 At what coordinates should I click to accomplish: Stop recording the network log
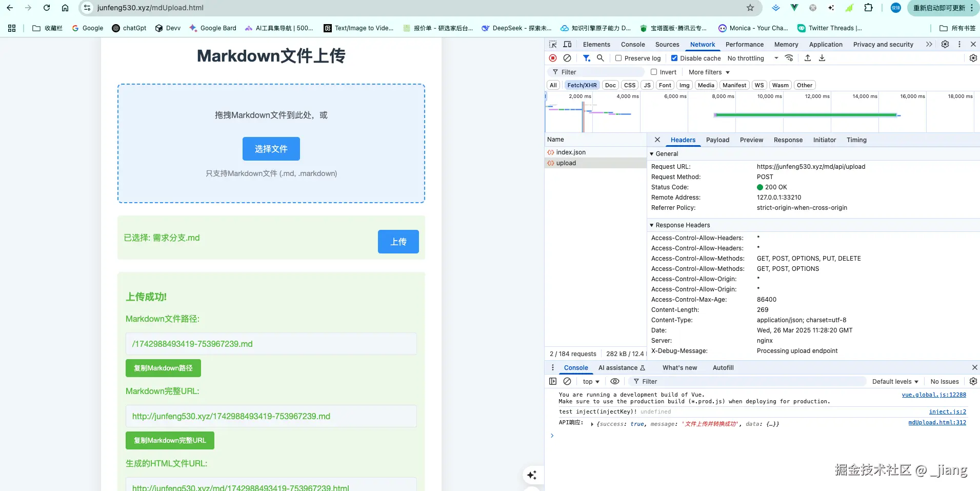tap(553, 58)
